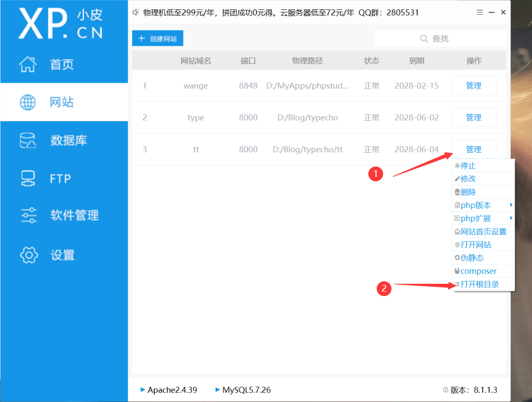Click the MySQL5.7.26 status indicator
This screenshot has height=402, width=532.
pos(243,390)
